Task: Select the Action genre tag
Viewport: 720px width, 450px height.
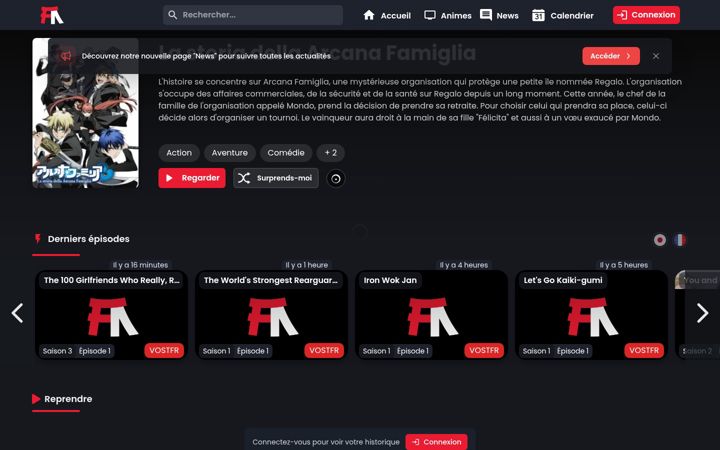Action: coord(179,153)
